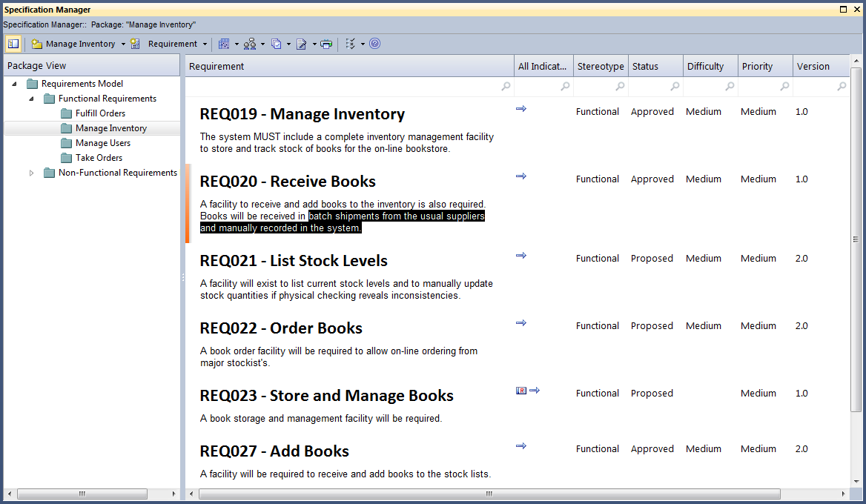Click the REQ023 indicator icon
Screen dimensions: 866x504
tap(521, 391)
